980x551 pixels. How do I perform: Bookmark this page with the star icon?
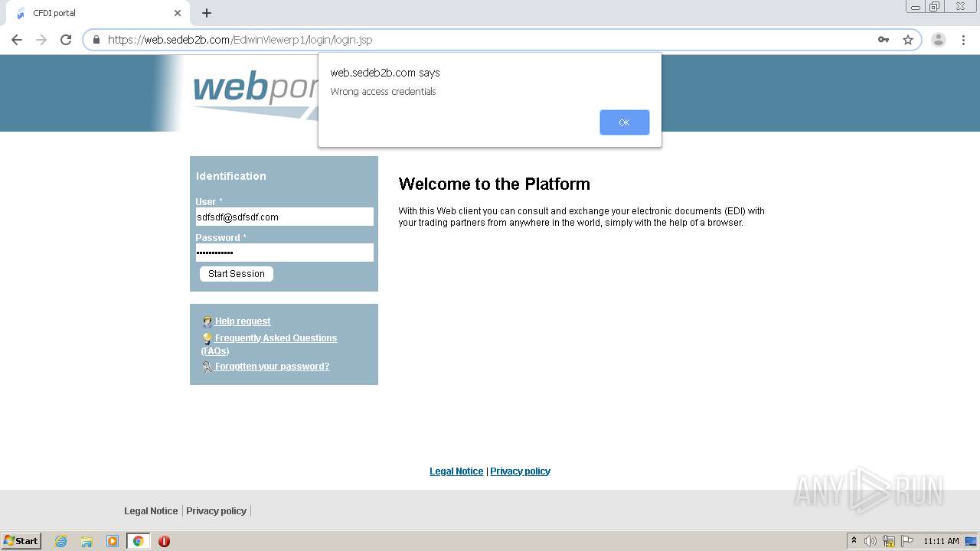908,40
